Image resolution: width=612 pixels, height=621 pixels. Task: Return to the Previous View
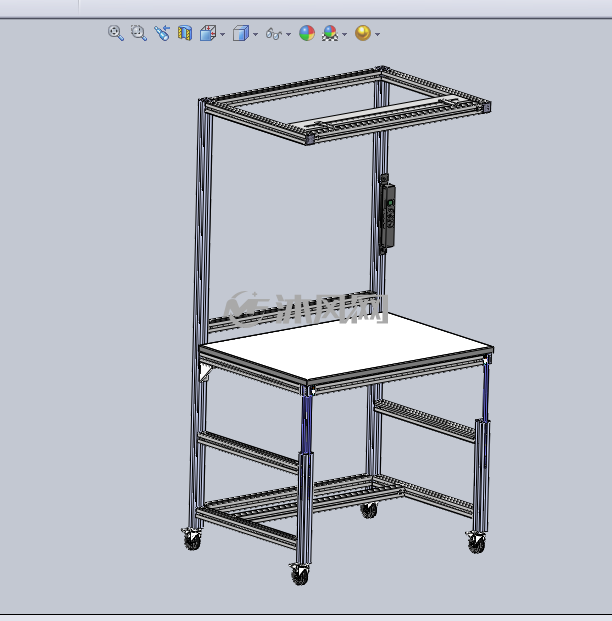tap(162, 33)
